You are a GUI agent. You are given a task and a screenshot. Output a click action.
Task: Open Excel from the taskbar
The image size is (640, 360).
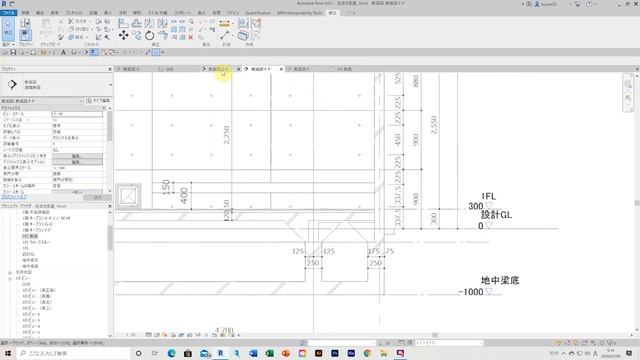click(269, 353)
